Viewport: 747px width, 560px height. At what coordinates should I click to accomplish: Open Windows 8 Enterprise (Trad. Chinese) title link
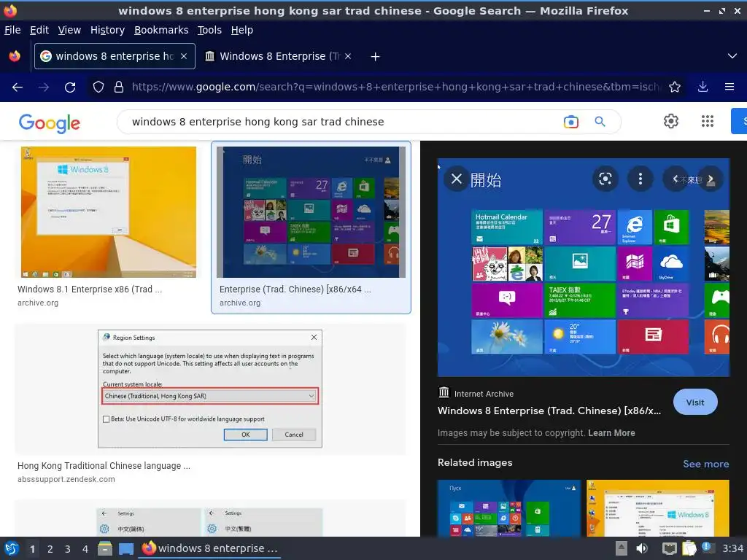(x=549, y=411)
